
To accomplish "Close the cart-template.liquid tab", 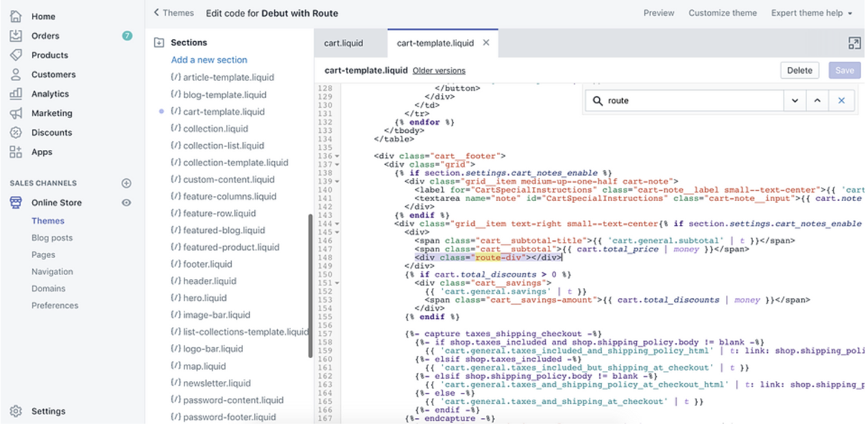I will pyautogui.click(x=486, y=43).
